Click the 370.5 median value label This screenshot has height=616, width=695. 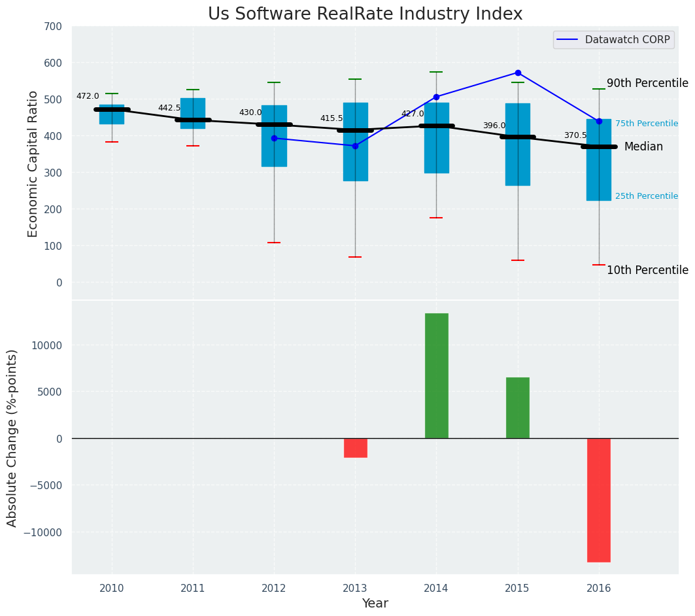click(575, 135)
